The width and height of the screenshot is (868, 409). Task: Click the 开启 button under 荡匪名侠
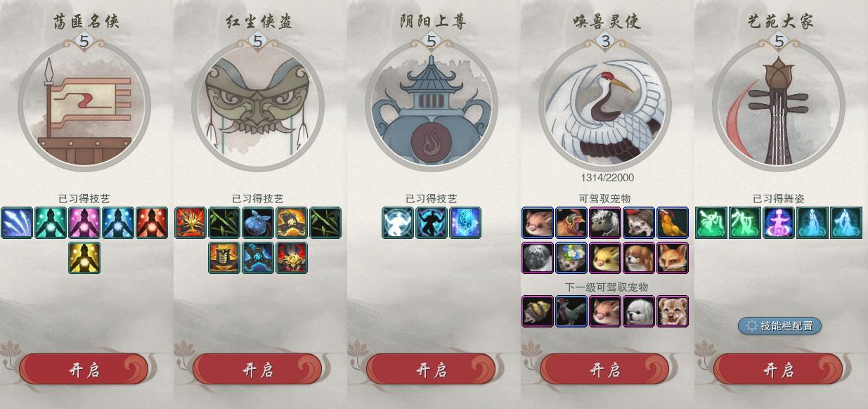84,370
